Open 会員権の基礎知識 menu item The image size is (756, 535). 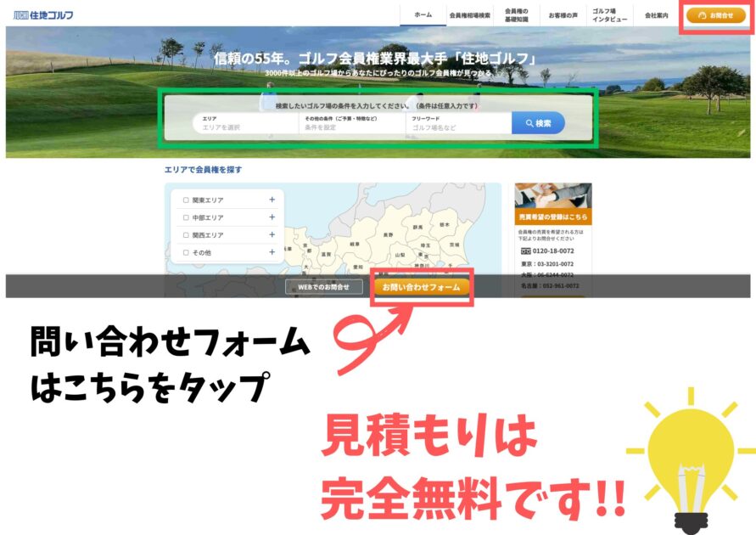click(517, 15)
